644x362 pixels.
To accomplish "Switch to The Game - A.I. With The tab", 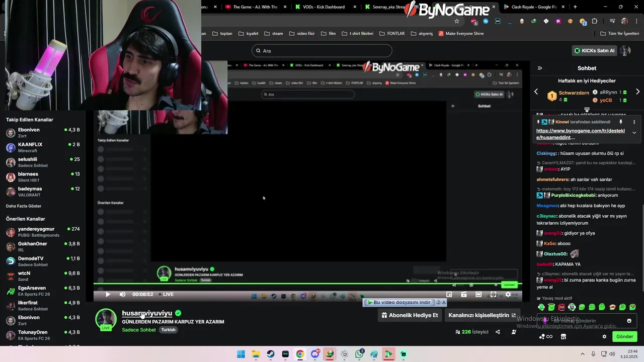I will pos(255,7).
